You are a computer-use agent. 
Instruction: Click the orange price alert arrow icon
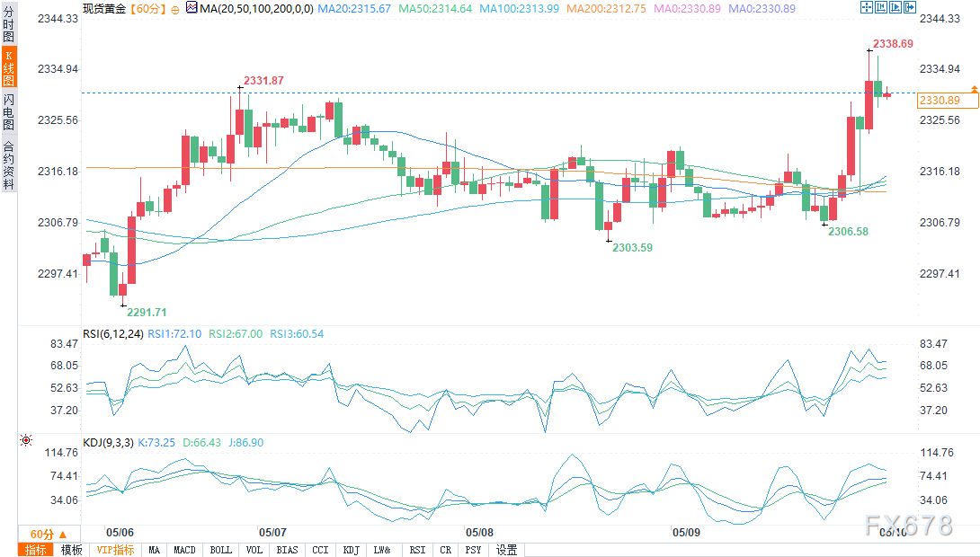click(975, 90)
